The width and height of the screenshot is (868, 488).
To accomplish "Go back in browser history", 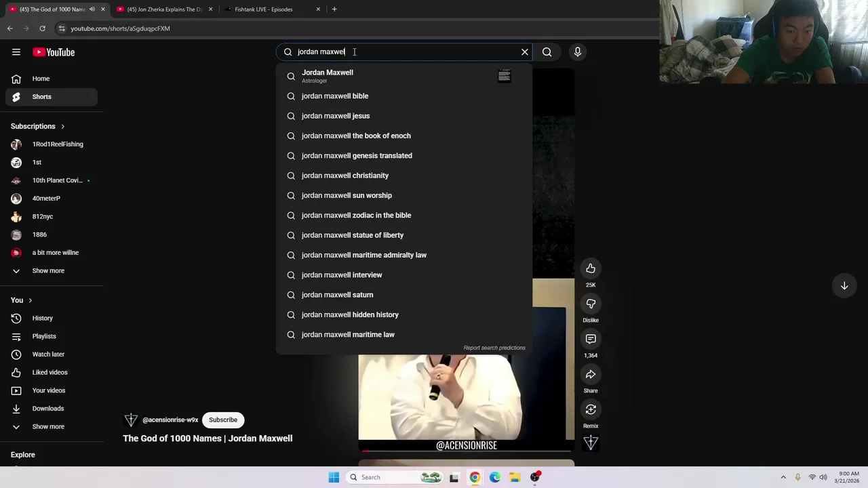I will (x=10, y=28).
